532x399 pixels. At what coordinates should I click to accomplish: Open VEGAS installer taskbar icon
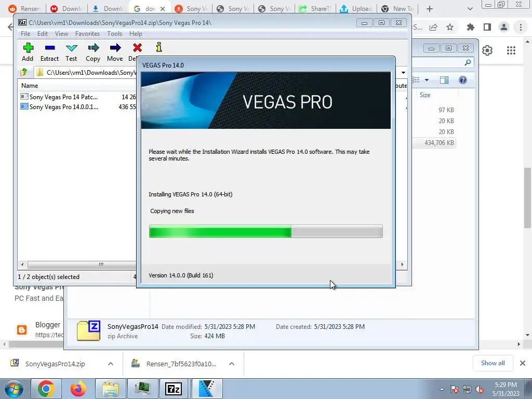point(207,389)
